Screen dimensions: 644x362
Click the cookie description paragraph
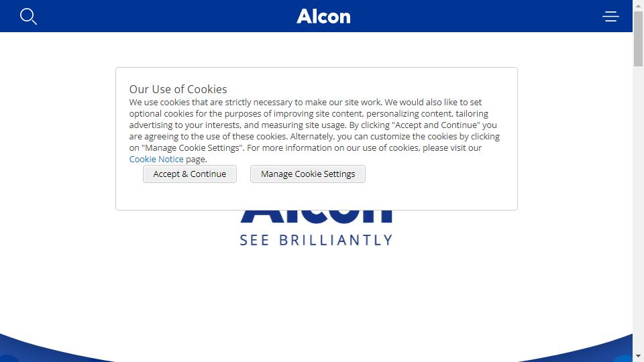pos(314,131)
